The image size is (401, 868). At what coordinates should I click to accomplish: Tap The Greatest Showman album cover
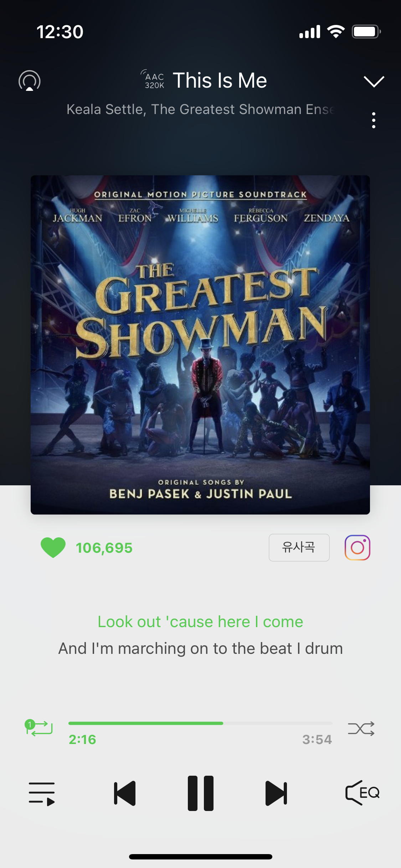point(200,345)
